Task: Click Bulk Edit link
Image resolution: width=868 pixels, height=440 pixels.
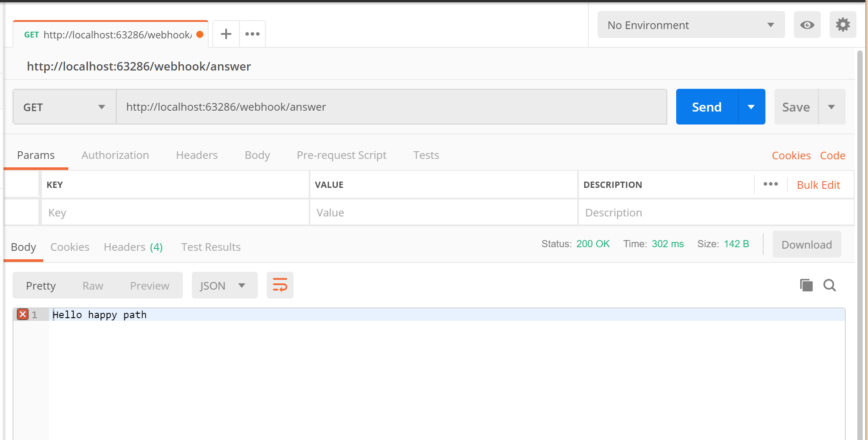Action: coord(818,185)
